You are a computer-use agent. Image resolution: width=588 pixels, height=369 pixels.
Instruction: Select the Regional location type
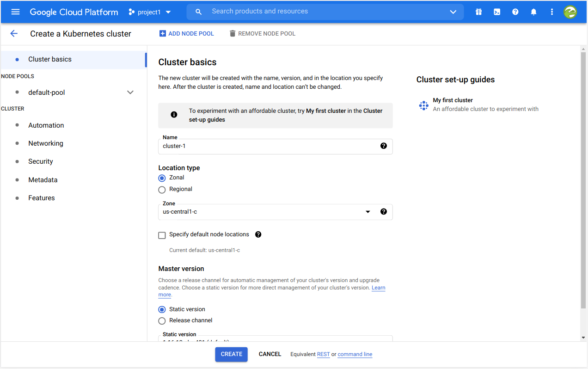click(162, 190)
